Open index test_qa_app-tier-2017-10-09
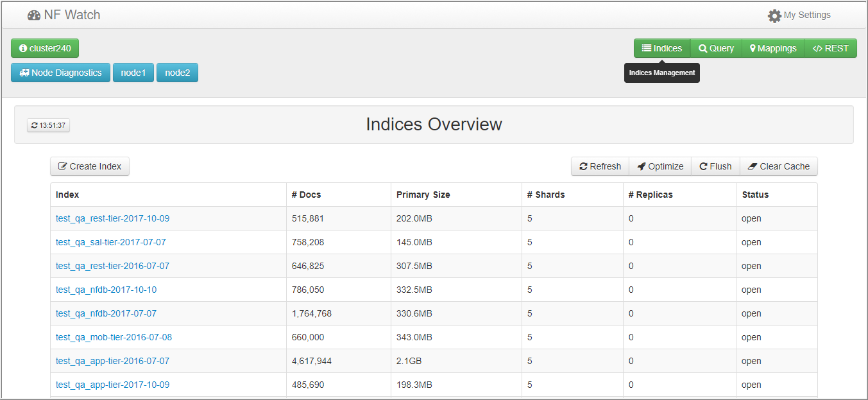 (x=112, y=385)
